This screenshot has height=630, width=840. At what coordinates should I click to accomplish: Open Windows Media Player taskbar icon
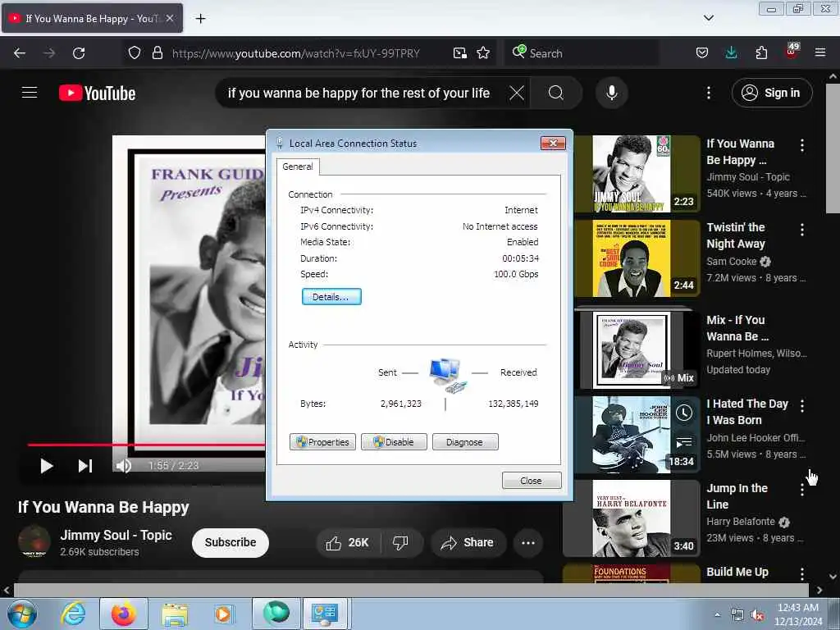pyautogui.click(x=223, y=614)
